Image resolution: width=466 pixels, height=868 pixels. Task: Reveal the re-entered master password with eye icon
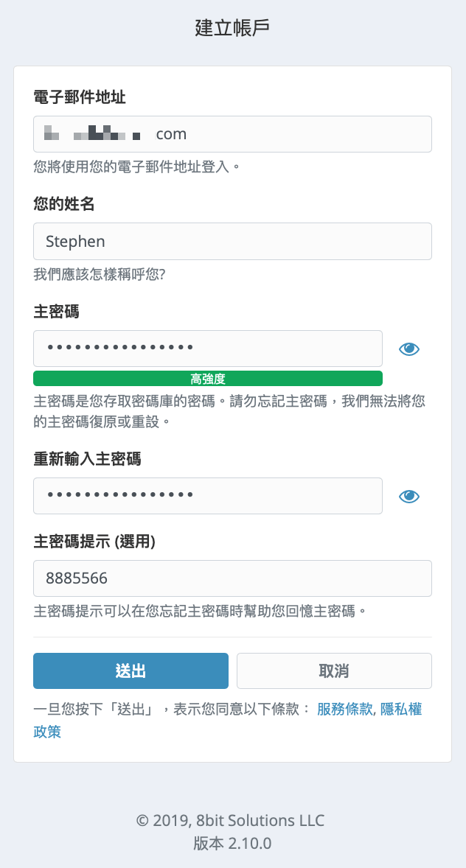point(409,496)
